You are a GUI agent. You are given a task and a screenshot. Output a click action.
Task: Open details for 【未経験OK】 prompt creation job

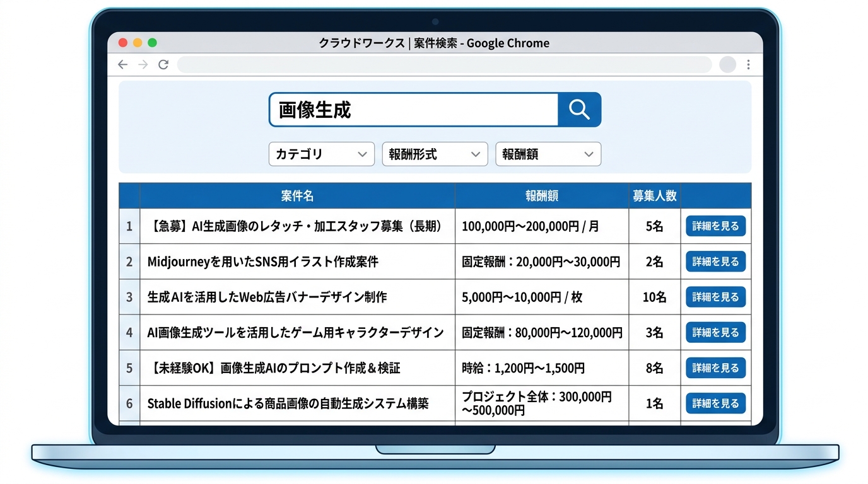[x=715, y=368]
